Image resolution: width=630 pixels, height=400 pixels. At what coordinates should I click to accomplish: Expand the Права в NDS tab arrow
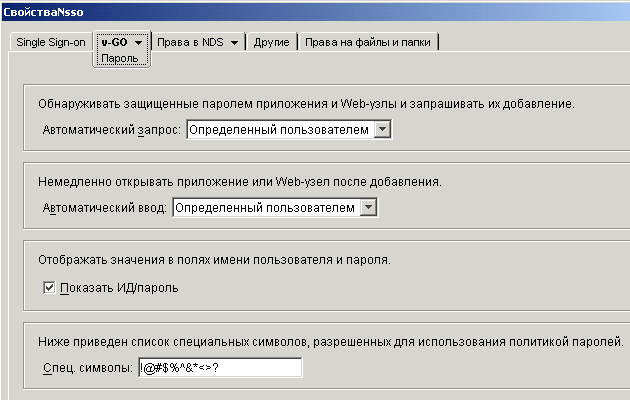click(234, 43)
